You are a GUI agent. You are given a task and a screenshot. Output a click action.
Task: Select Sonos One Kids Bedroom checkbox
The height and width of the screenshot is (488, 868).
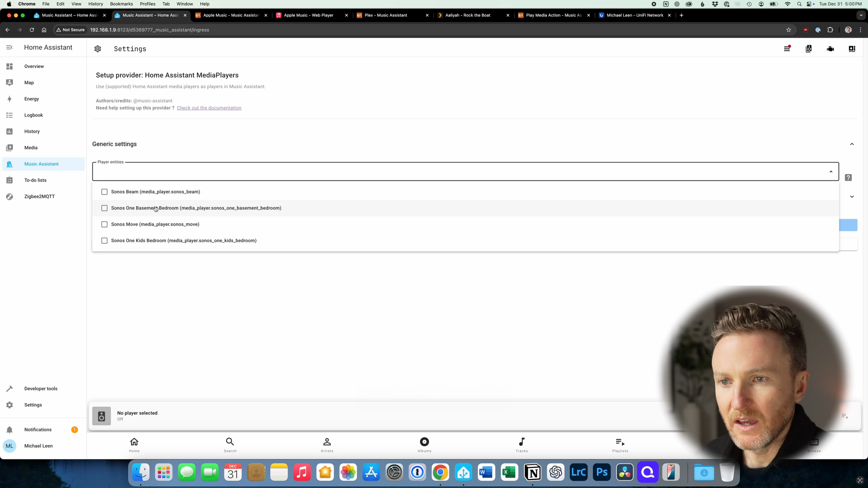coord(105,240)
